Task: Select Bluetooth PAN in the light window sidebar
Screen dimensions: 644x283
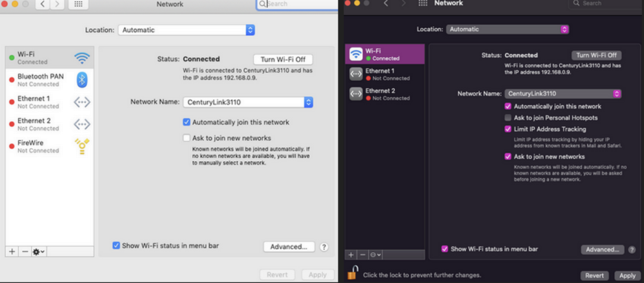Action: 50,80
